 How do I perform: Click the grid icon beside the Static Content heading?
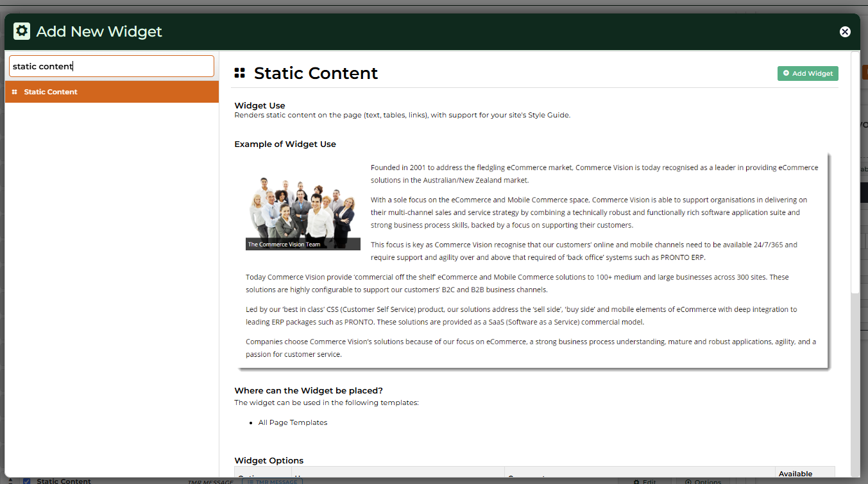(240, 73)
